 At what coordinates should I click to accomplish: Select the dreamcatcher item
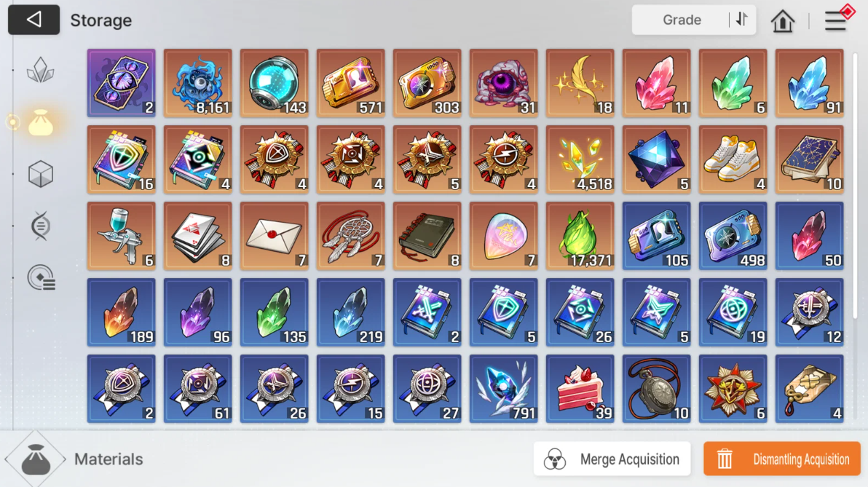click(351, 236)
